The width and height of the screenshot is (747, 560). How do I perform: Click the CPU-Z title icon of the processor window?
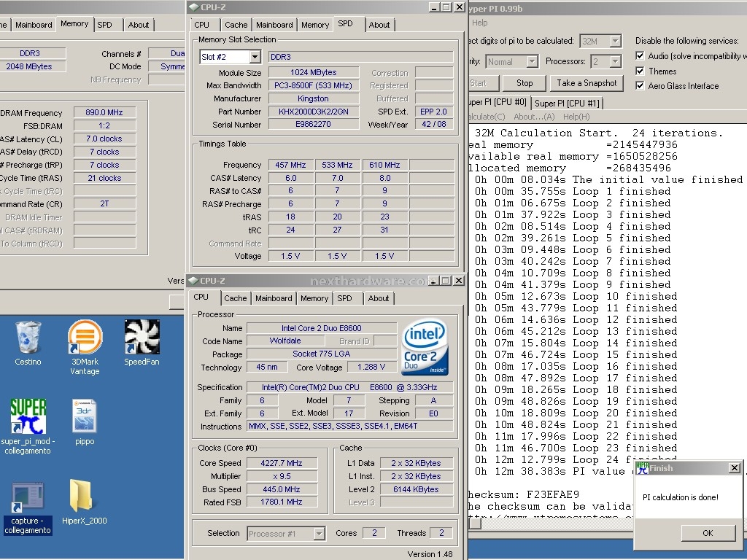coord(193,281)
